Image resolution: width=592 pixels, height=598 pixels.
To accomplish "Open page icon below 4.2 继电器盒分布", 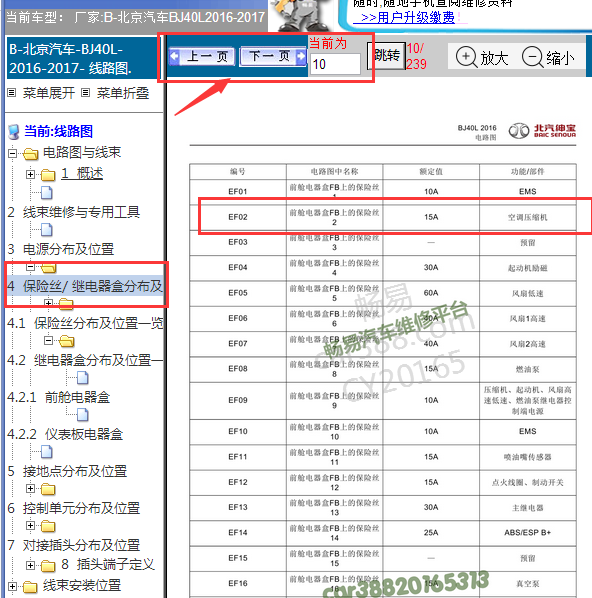I will coord(83,378).
